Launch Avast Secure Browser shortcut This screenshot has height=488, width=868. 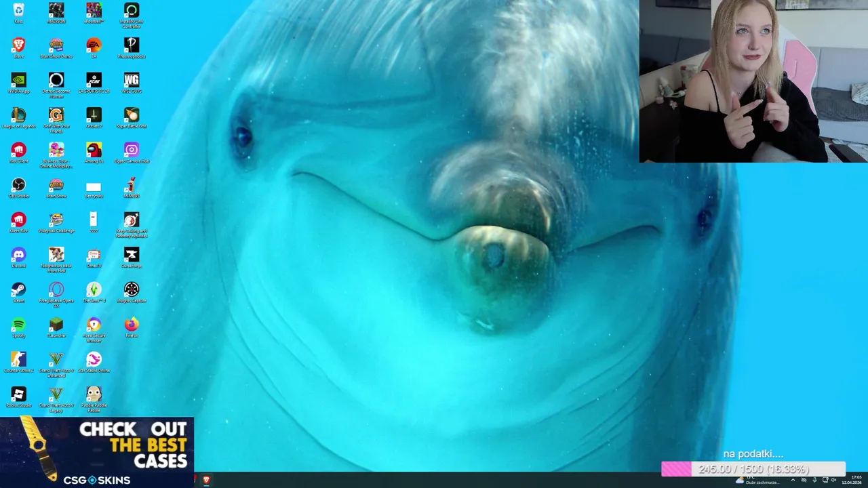tap(94, 330)
